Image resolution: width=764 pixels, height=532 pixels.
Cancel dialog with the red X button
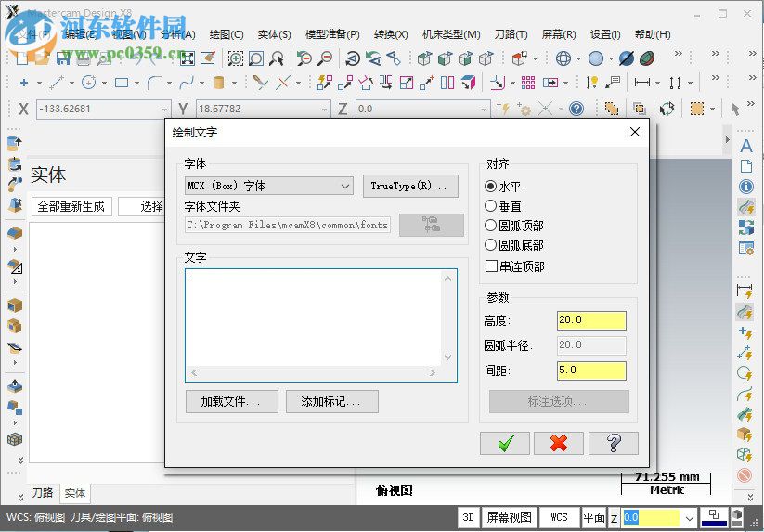click(559, 443)
